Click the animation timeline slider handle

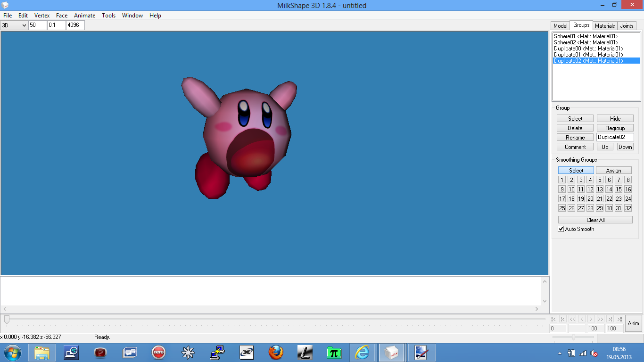pyautogui.click(x=7, y=320)
